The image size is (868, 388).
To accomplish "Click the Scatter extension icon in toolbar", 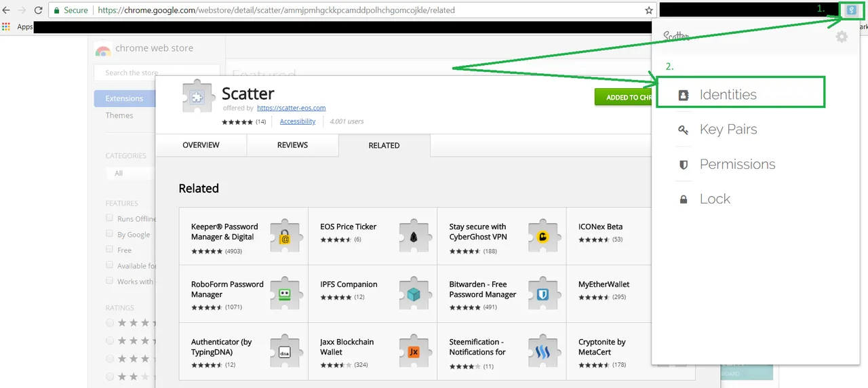I will coord(852,10).
